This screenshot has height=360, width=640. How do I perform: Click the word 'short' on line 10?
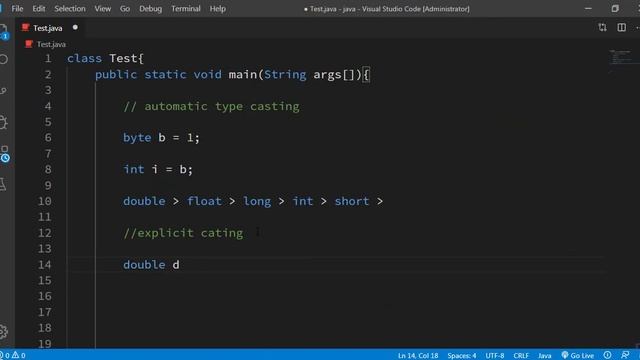point(352,201)
